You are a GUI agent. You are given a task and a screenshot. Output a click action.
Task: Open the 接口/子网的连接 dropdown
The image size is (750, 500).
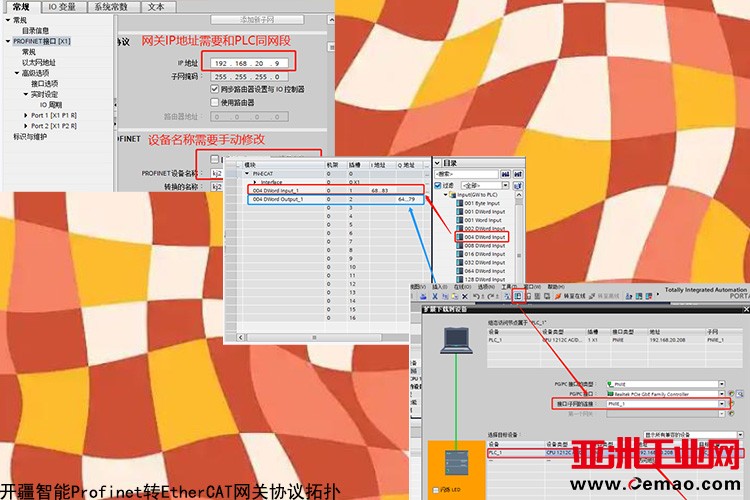point(722,405)
